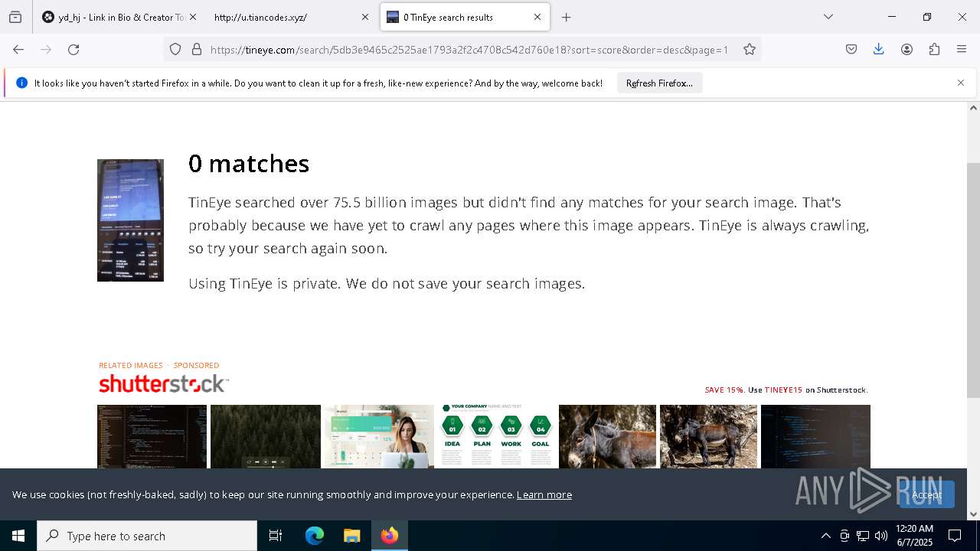This screenshot has height=551, width=980.
Task: Bookmark this page with the star
Action: tap(750, 49)
